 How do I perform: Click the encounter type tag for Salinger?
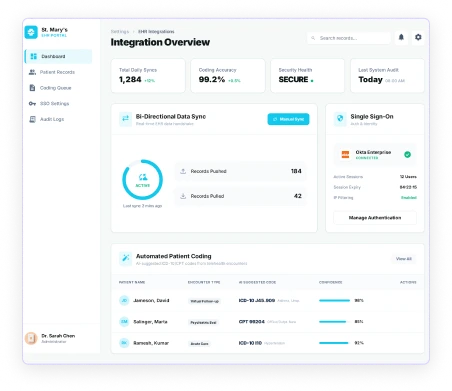pos(203,322)
